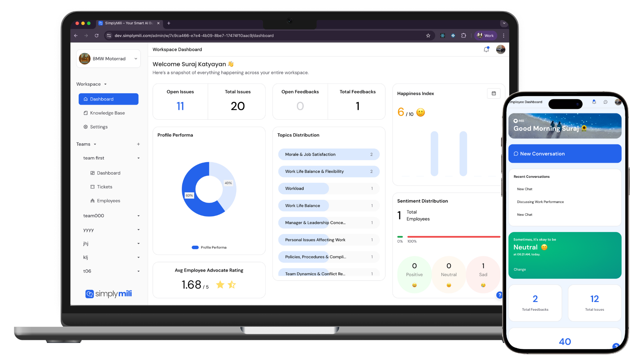Expand the team000 team section
This screenshot has height=362, width=644.
pyautogui.click(x=138, y=216)
